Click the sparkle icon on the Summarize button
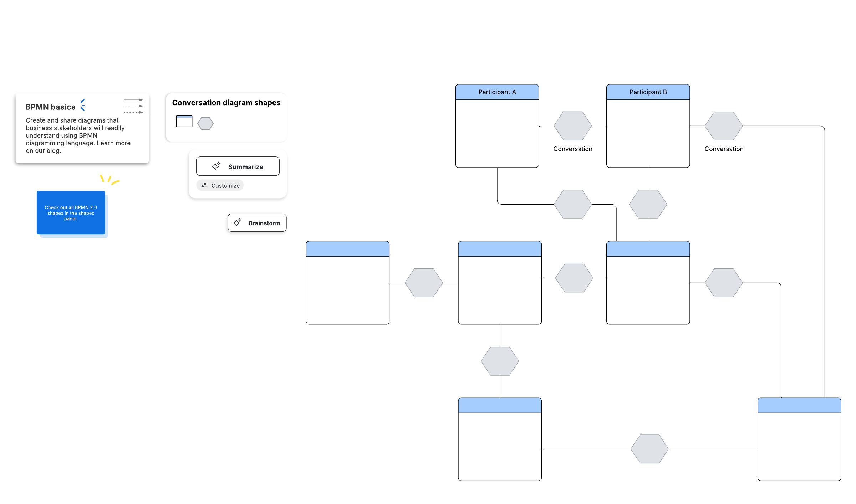The width and height of the screenshot is (856, 504). (216, 166)
